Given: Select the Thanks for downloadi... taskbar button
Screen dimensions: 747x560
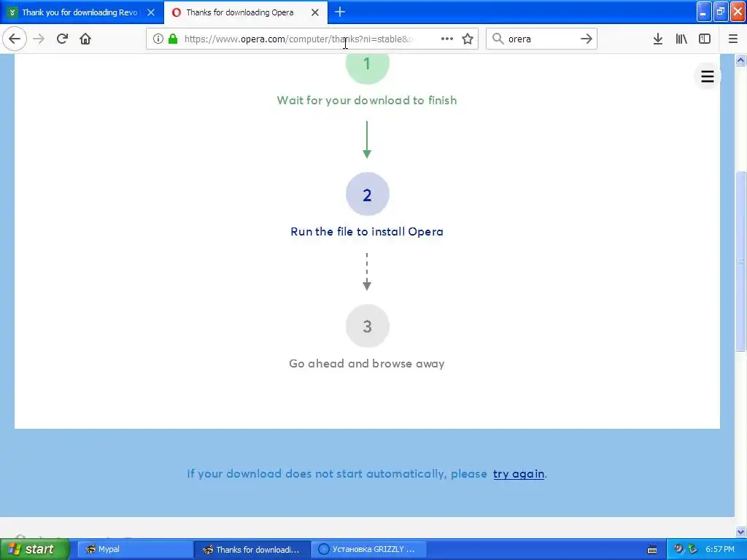Looking at the screenshot, I should [x=252, y=550].
